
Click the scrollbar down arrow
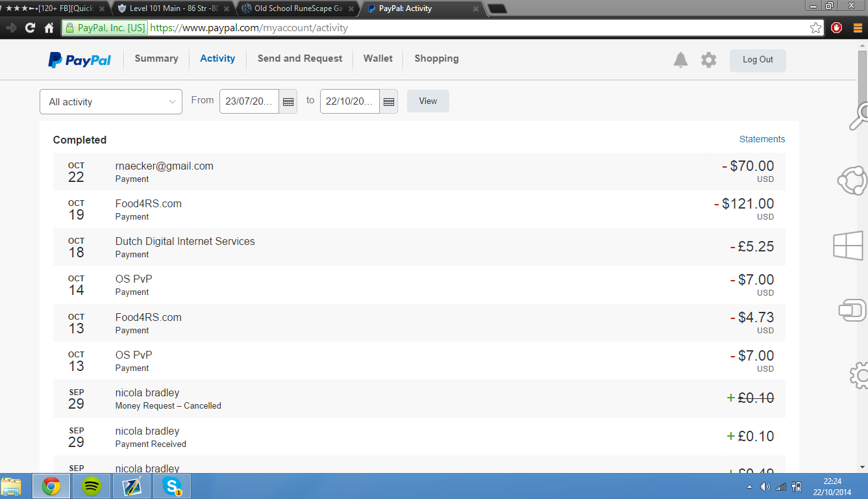pos(862,467)
